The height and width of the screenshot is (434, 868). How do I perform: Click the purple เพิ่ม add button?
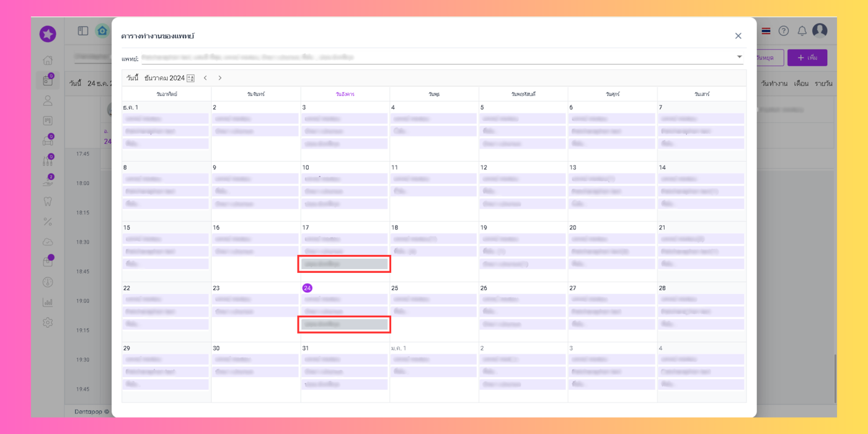[807, 58]
